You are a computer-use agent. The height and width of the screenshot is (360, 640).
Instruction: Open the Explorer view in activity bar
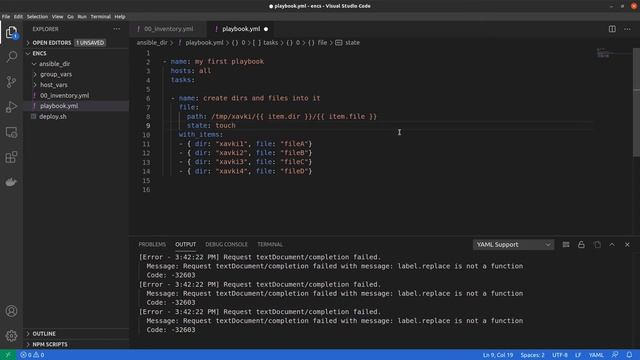pos(11,32)
